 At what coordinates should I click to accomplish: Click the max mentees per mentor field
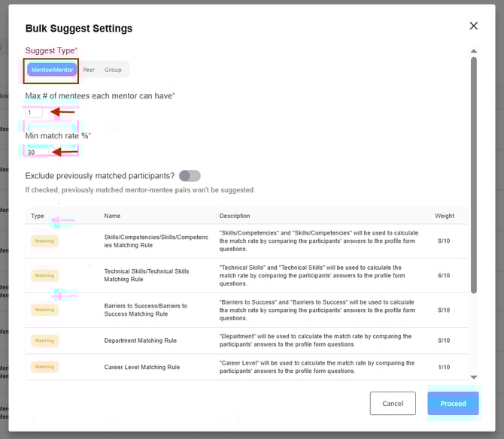point(35,112)
